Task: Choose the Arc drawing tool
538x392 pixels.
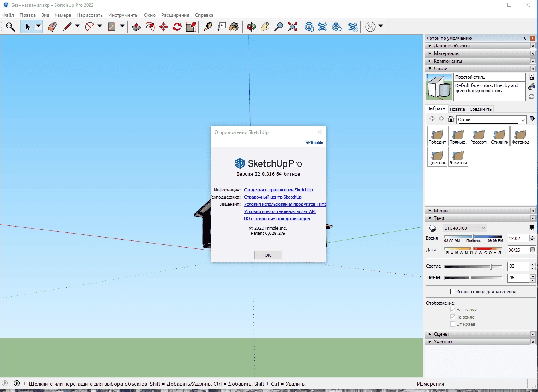Action: coord(89,27)
